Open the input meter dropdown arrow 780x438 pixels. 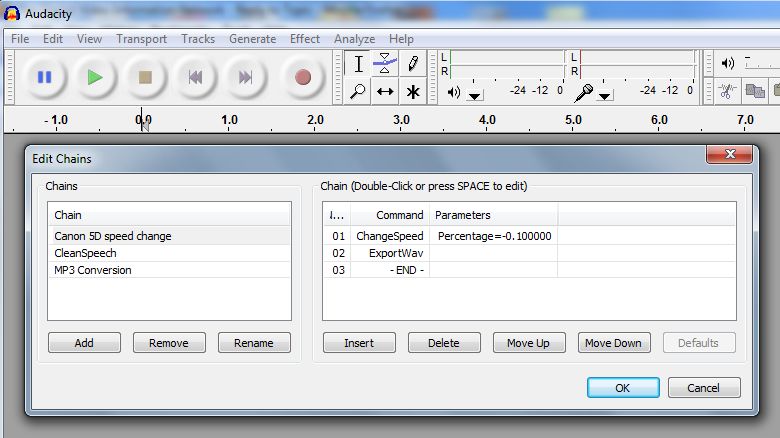pyautogui.click(x=605, y=95)
